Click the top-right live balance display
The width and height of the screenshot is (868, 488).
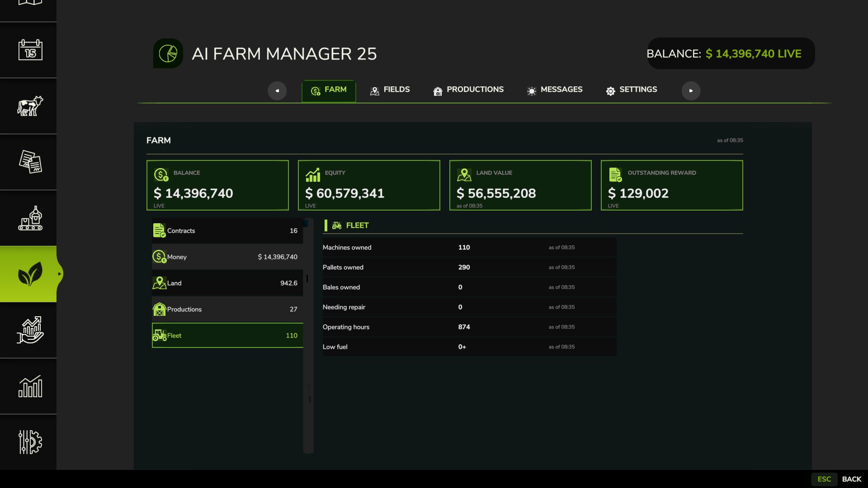tap(731, 53)
